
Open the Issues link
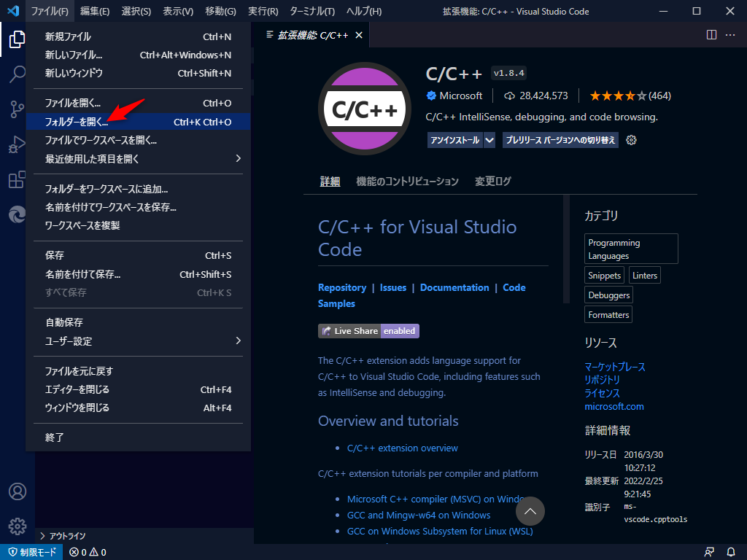pyautogui.click(x=393, y=287)
